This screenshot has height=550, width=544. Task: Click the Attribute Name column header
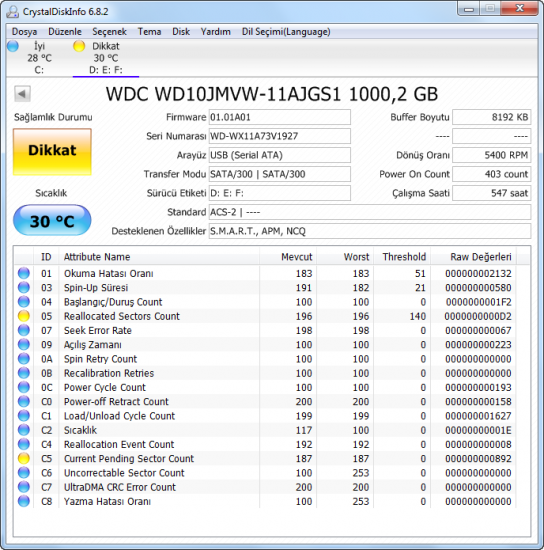pyautogui.click(x=159, y=257)
